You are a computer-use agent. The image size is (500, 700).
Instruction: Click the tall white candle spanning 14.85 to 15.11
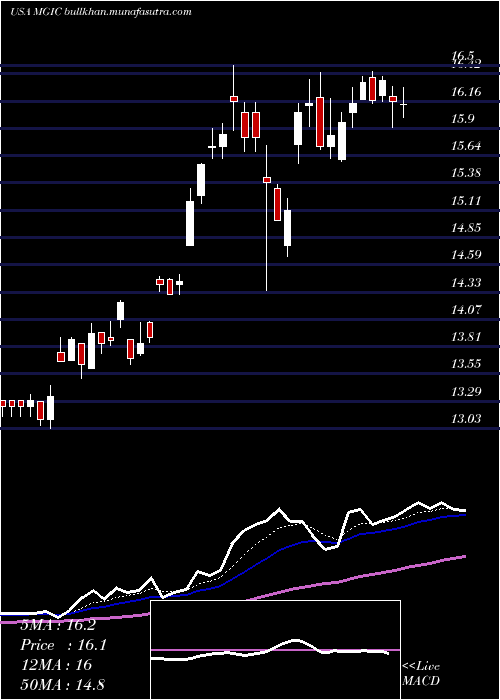pyautogui.click(x=190, y=223)
